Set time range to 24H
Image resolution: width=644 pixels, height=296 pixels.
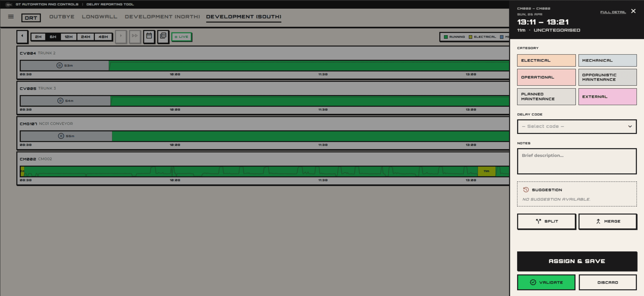tap(86, 37)
